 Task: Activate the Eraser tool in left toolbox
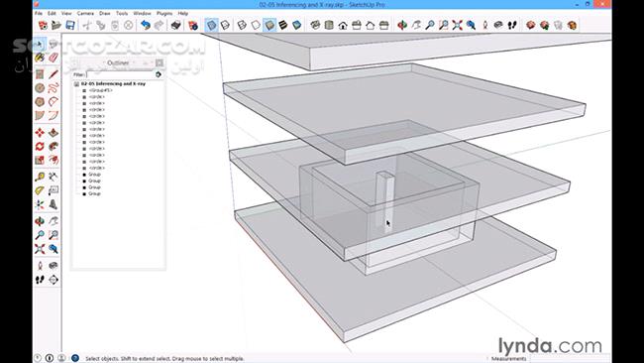(x=54, y=58)
